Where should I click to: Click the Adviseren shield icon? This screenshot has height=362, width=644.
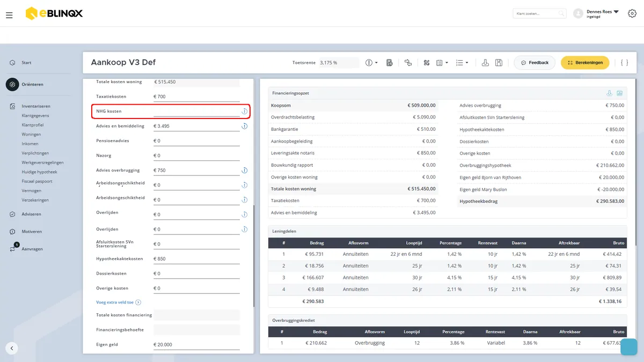[12, 214]
